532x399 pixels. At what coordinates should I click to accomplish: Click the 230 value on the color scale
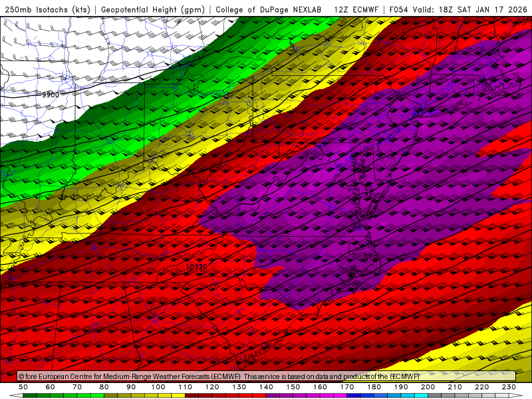point(509,387)
